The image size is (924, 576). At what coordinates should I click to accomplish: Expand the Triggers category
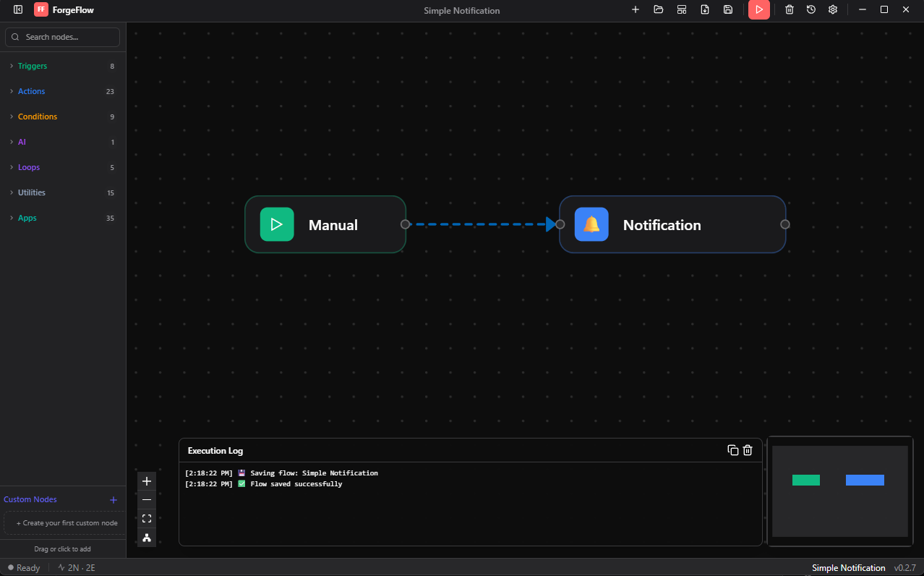(x=32, y=66)
